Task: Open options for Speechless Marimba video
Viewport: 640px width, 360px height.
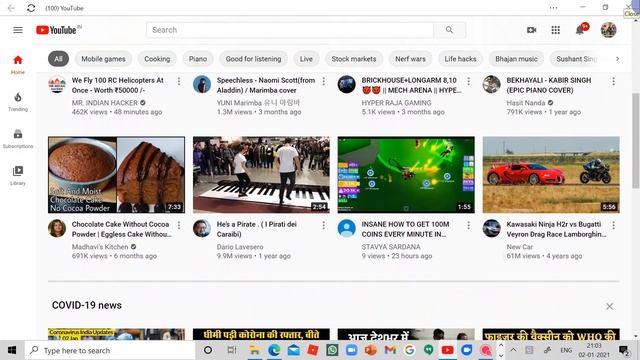Action: (x=324, y=81)
